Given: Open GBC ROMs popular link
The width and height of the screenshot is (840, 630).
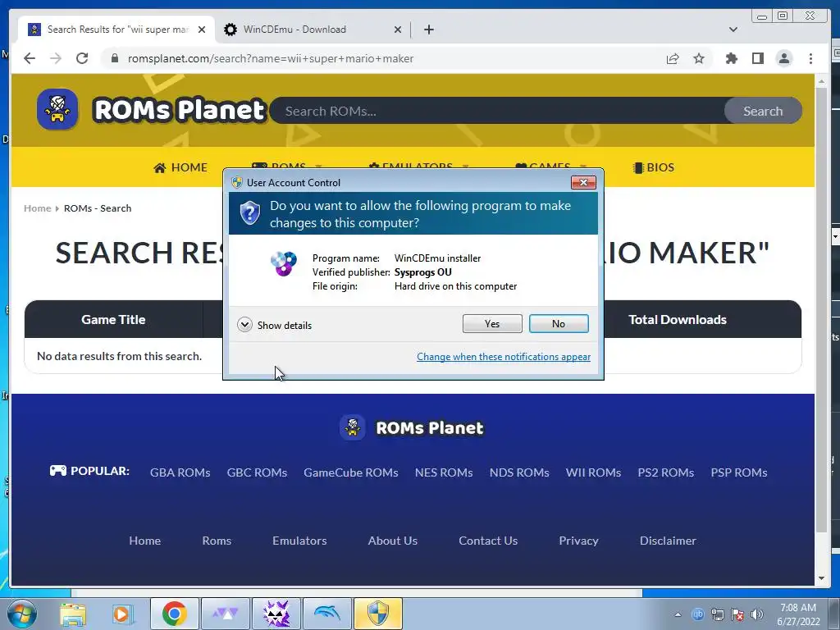Looking at the screenshot, I should tap(257, 472).
